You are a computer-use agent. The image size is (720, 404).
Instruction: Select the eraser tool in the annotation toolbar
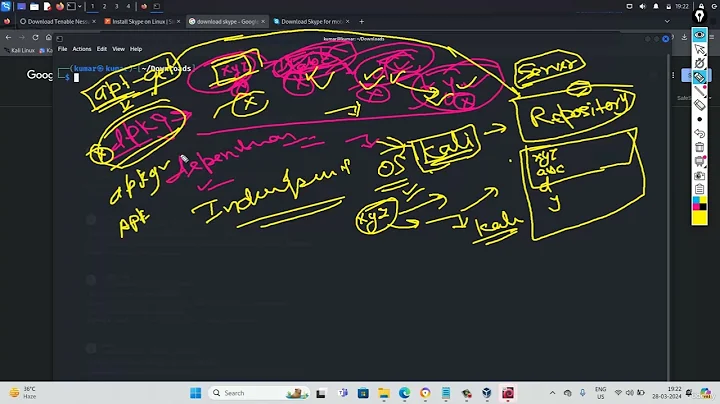pos(699,105)
